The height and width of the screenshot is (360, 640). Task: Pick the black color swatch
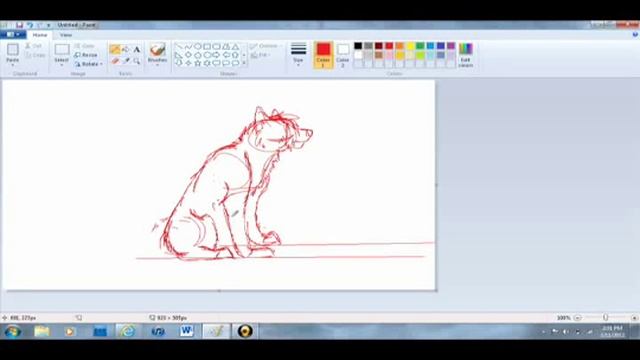tap(358, 46)
